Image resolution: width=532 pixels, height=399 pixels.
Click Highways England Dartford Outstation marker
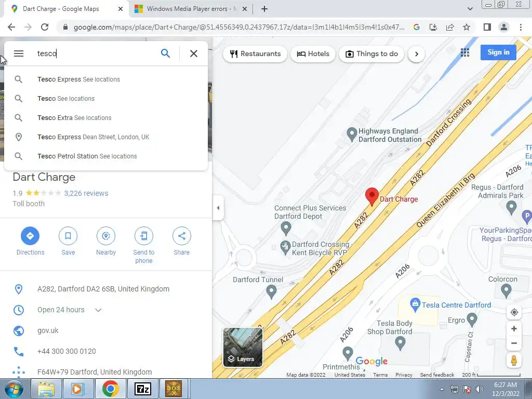pos(352,135)
